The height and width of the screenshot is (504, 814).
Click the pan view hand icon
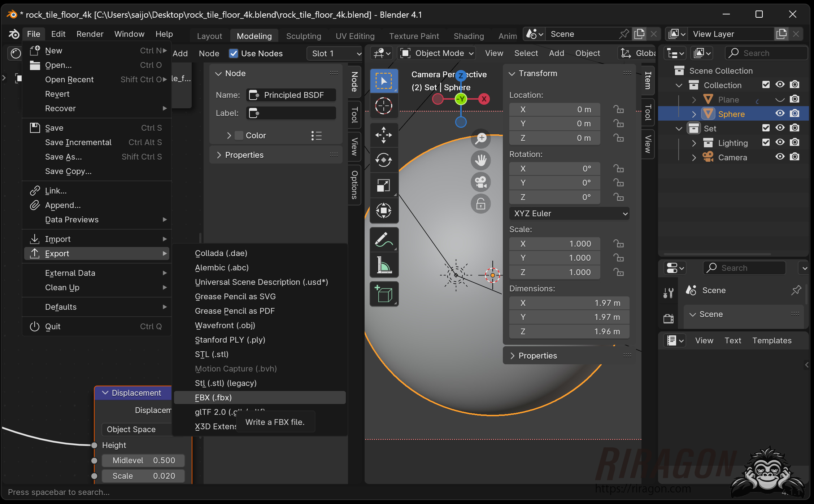click(480, 160)
